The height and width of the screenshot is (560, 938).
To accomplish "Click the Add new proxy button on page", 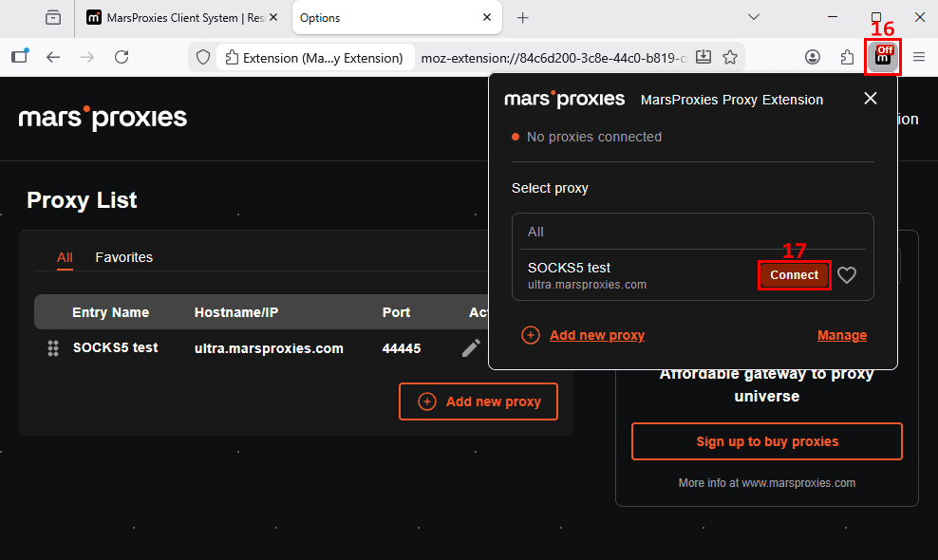I will [478, 401].
